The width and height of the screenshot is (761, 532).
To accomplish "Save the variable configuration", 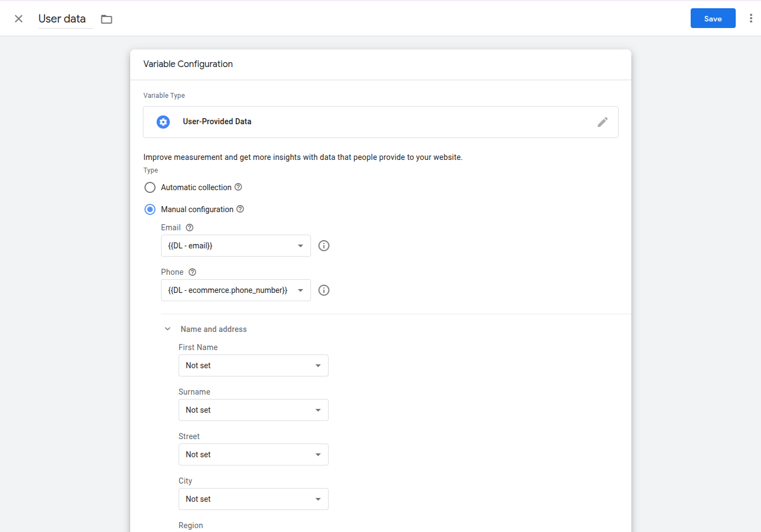I will (713, 18).
